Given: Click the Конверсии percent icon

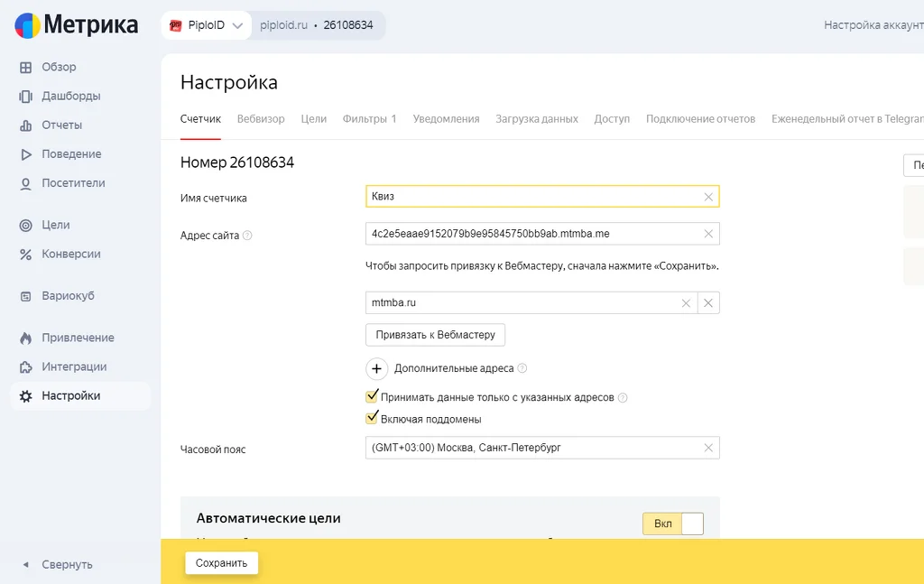Looking at the screenshot, I should tap(25, 254).
